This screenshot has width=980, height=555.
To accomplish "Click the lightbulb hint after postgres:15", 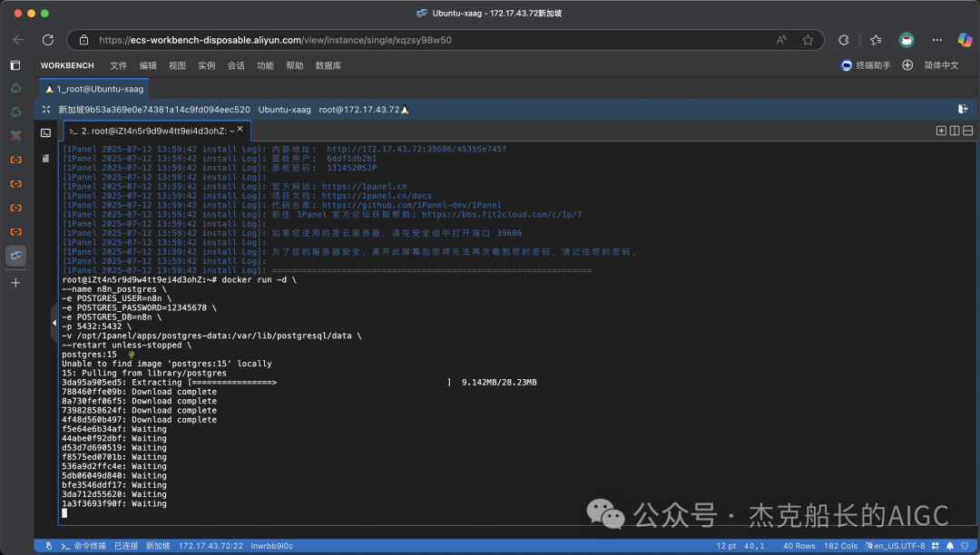I will click(x=132, y=355).
